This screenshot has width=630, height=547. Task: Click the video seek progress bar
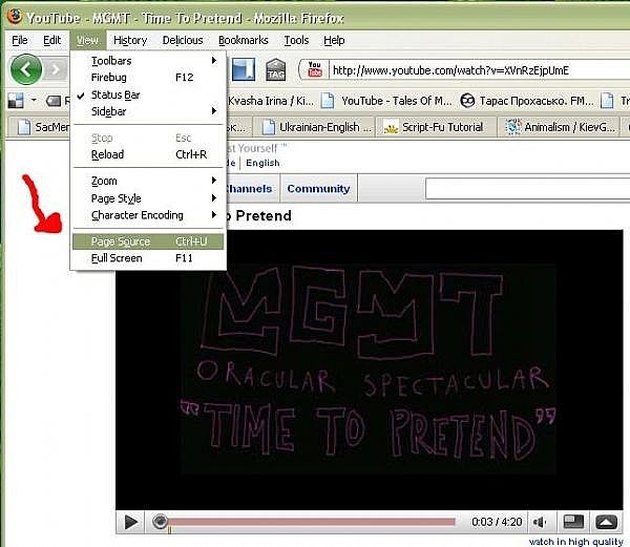click(x=311, y=522)
